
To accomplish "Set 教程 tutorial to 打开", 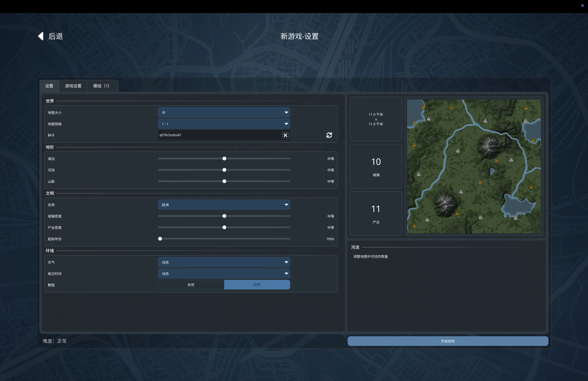I will (x=257, y=285).
